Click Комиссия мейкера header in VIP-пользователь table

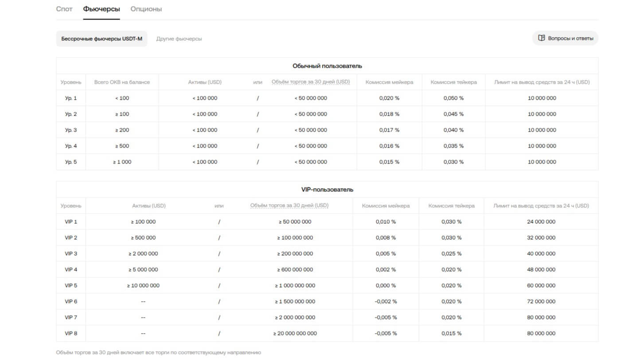[386, 206]
